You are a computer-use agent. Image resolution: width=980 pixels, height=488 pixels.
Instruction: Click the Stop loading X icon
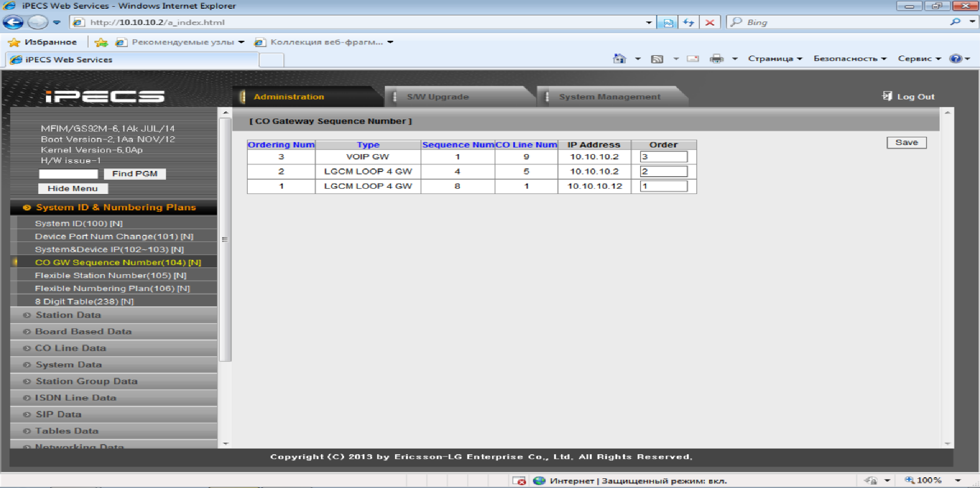(x=709, y=22)
